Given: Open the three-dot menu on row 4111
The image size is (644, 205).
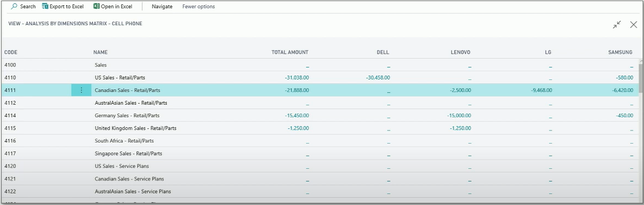Looking at the screenshot, I should pos(81,90).
